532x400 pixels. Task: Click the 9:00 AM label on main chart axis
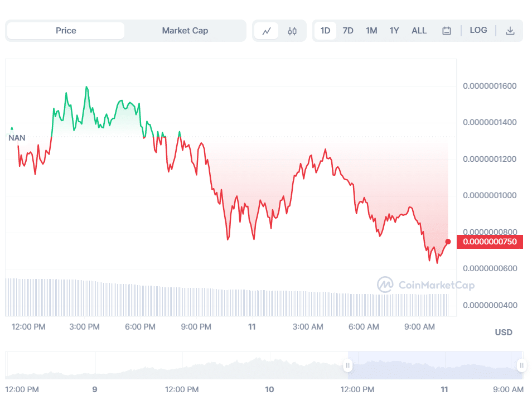coord(419,327)
